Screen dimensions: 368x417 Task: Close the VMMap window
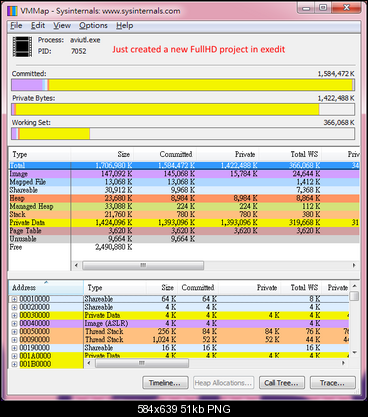click(346, 8)
